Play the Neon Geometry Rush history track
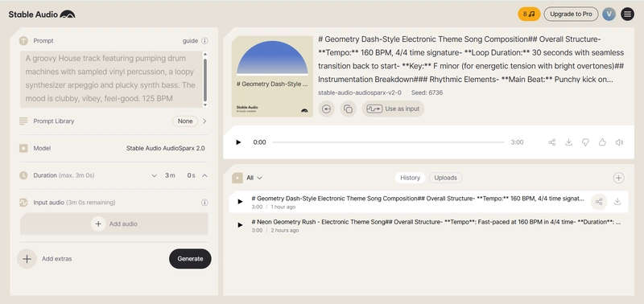This screenshot has height=304, width=644. point(240,225)
